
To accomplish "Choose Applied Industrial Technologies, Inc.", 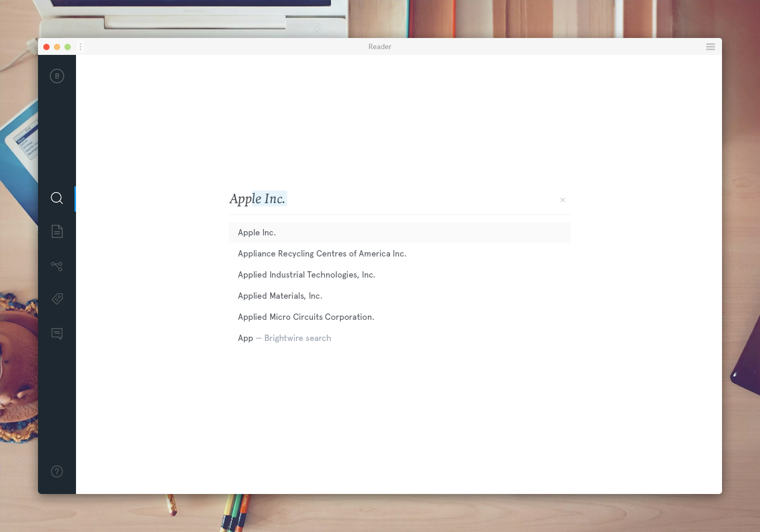I will [x=399, y=275].
